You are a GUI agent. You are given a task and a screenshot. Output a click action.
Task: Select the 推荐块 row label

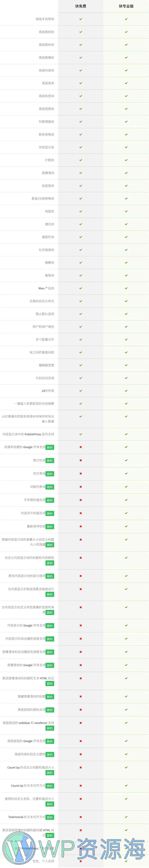(x=50, y=275)
